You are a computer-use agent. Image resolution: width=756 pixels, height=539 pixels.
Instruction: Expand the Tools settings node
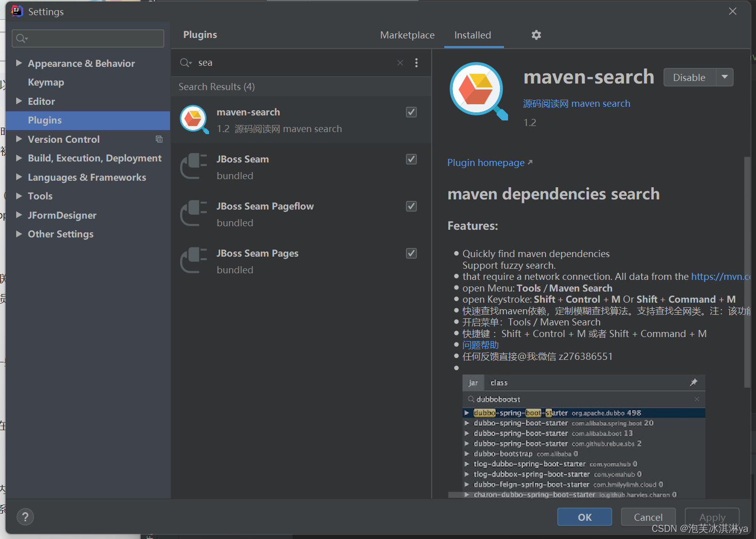(x=19, y=196)
